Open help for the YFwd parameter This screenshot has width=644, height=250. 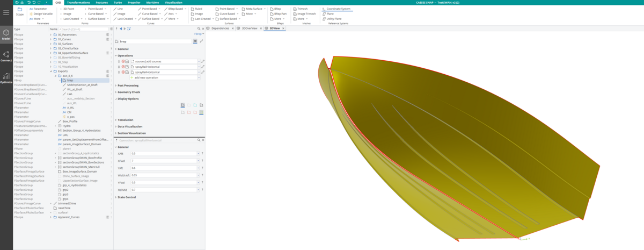(x=202, y=182)
